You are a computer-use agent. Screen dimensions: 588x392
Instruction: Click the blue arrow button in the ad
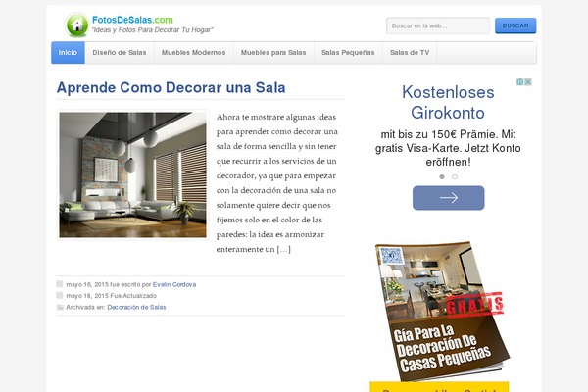(449, 198)
